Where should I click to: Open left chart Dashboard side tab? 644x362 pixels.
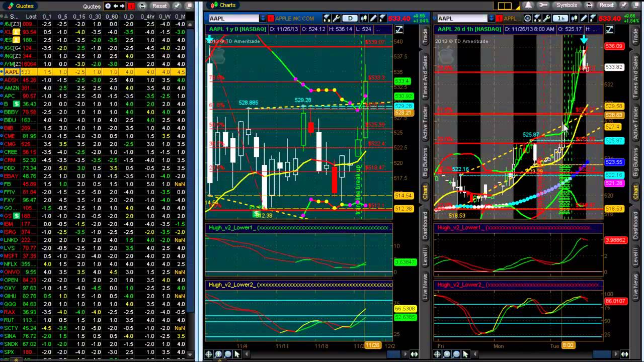pyautogui.click(x=425, y=225)
